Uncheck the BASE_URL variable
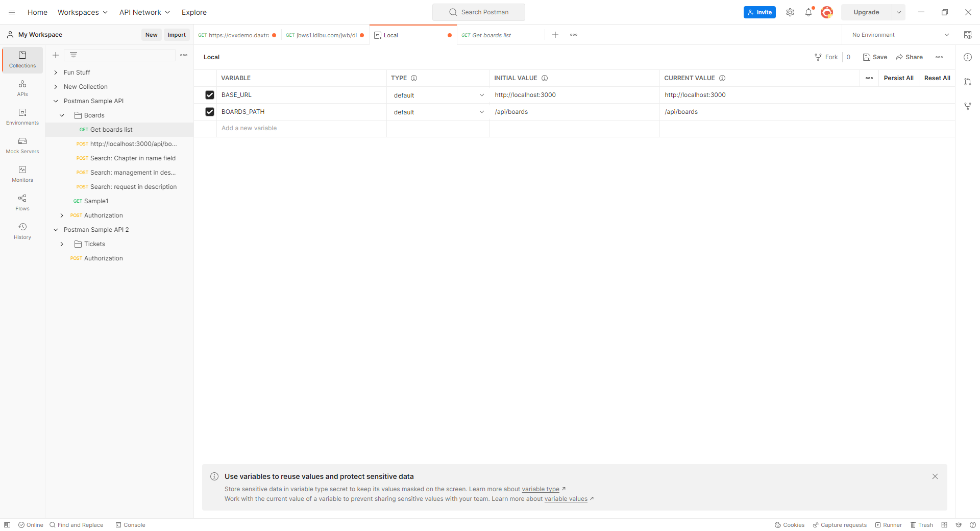 tap(210, 95)
